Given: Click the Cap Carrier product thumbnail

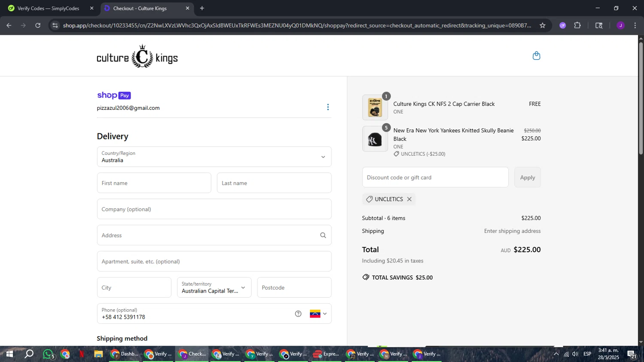Looking at the screenshot, I should [375, 107].
